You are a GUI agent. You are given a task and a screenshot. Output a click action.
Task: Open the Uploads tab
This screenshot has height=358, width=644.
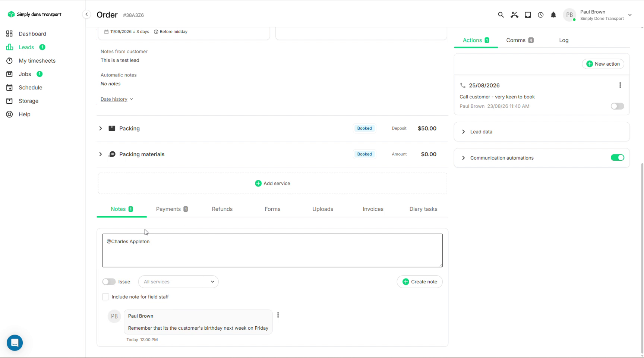[323, 209]
